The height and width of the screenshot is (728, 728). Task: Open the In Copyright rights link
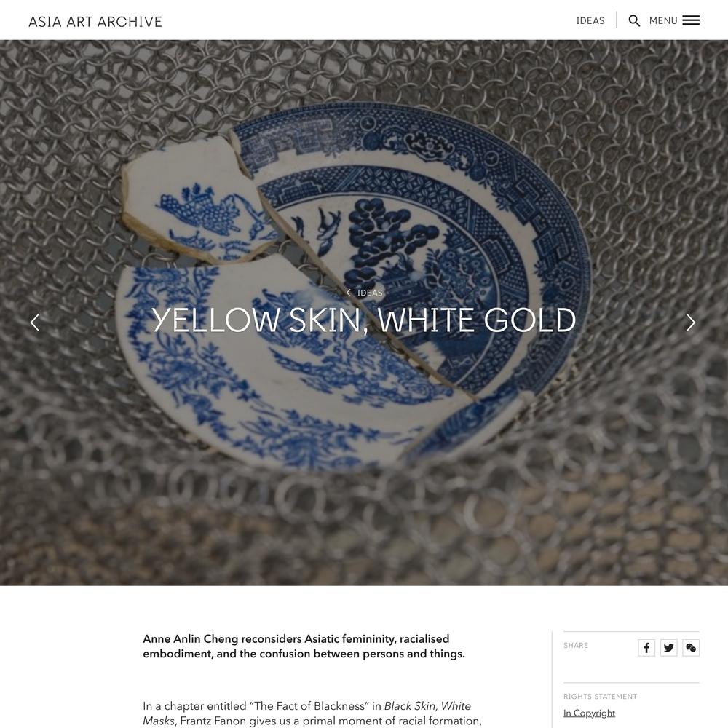tap(589, 713)
